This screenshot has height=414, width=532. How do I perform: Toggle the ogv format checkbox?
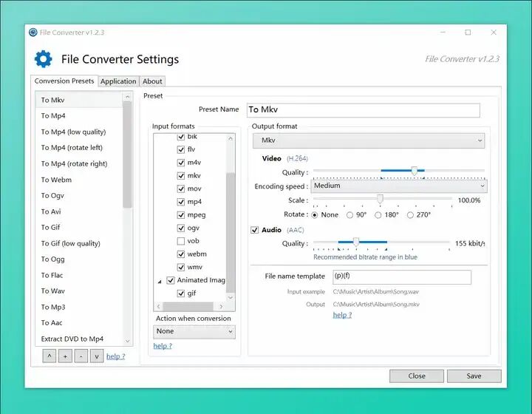(x=181, y=228)
